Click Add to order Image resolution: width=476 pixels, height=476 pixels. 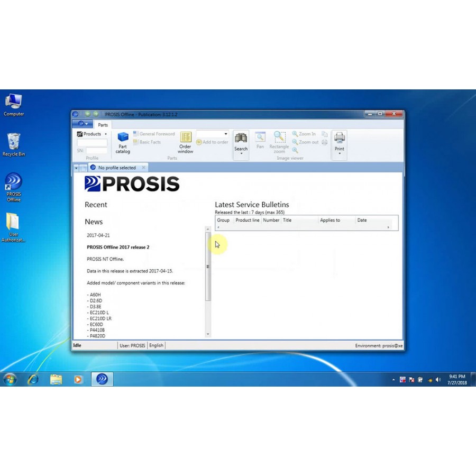pyautogui.click(x=212, y=142)
